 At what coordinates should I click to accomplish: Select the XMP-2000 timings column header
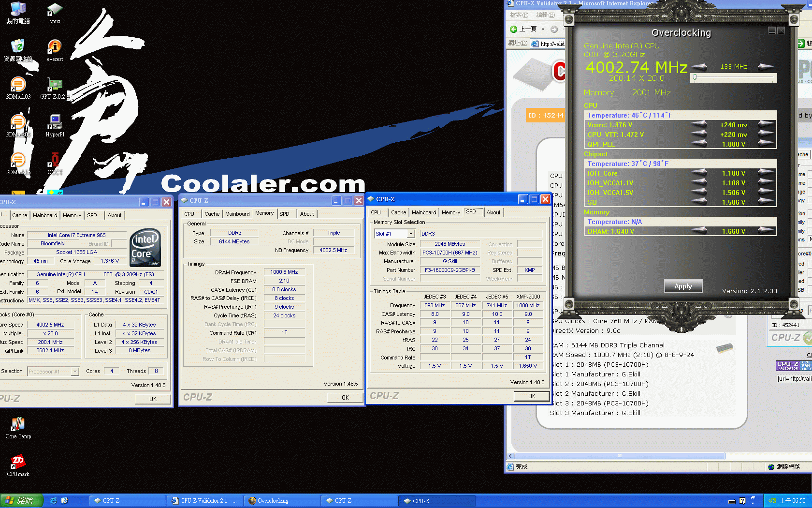[x=528, y=297]
